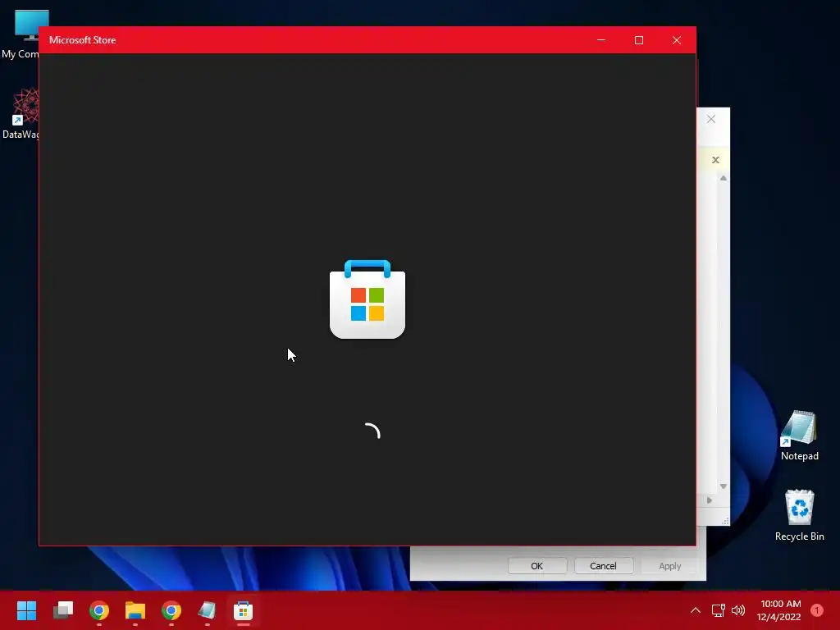This screenshot has width=840, height=630.
Task: Select the DataWag desktop shortcut
Action: [21, 113]
